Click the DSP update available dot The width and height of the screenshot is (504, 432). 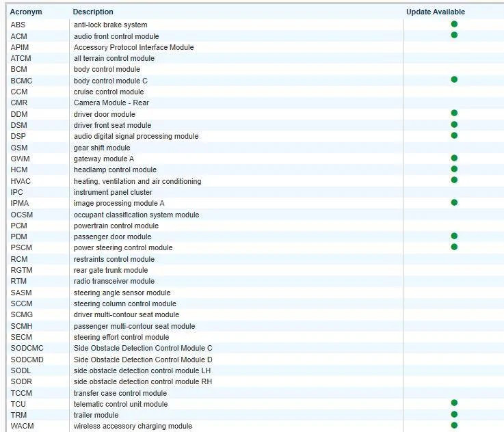click(454, 135)
